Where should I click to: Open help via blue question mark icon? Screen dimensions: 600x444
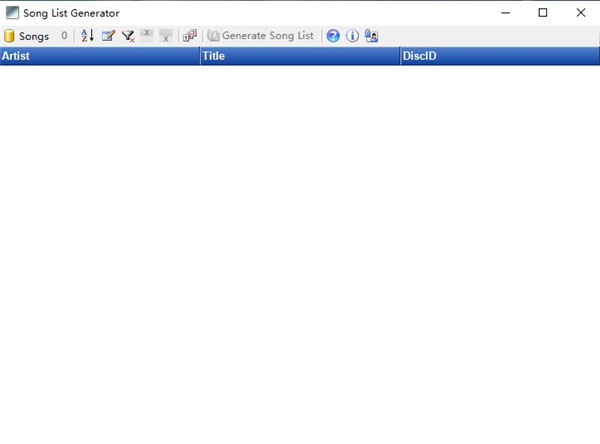point(333,36)
